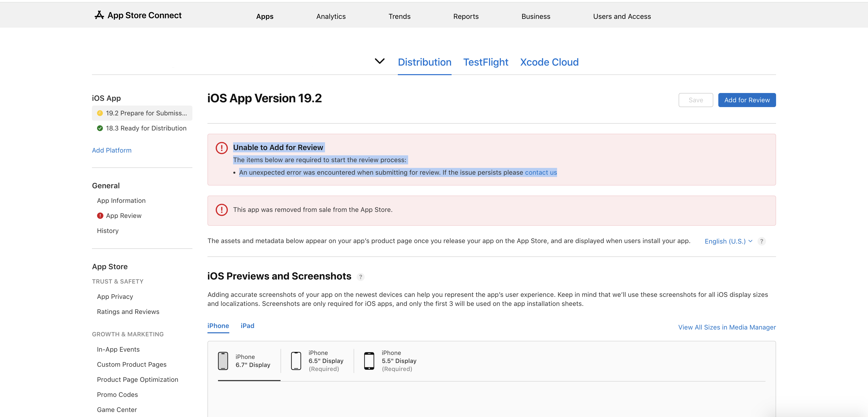The image size is (868, 417).
Task: Open In-App Events
Action: click(118, 350)
